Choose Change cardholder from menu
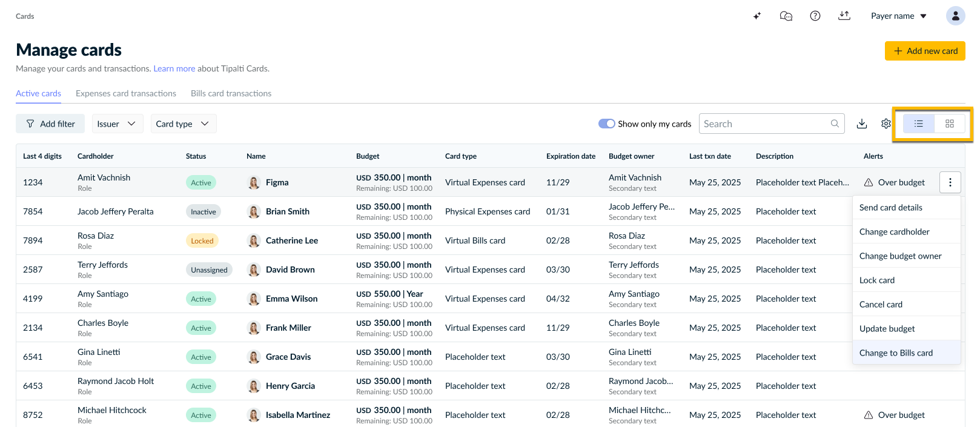 click(907, 231)
